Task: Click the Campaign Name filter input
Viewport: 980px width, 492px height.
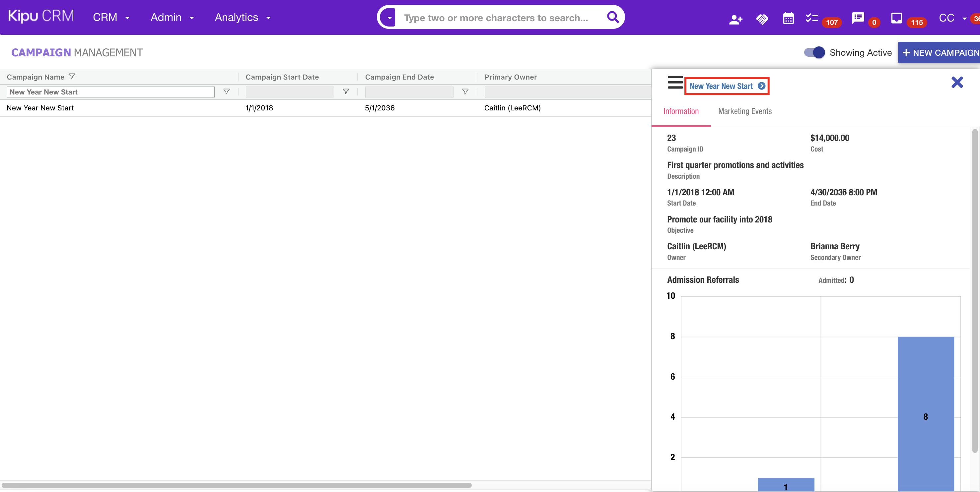Action: 111,92
